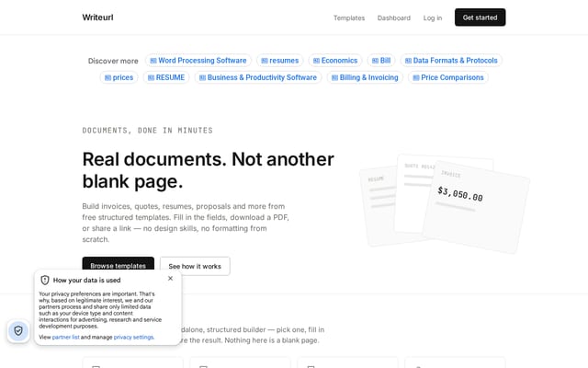The height and width of the screenshot is (368, 588).
Task: Click the invoice card showing $3,050.00
Action: coord(476,206)
